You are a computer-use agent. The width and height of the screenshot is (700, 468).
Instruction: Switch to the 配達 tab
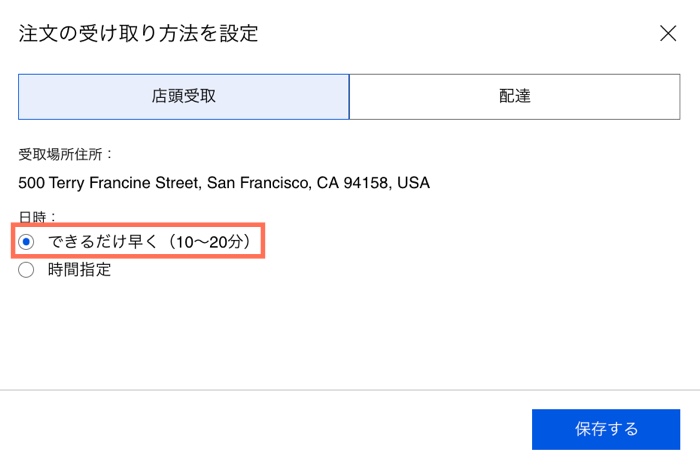pyautogui.click(x=514, y=97)
